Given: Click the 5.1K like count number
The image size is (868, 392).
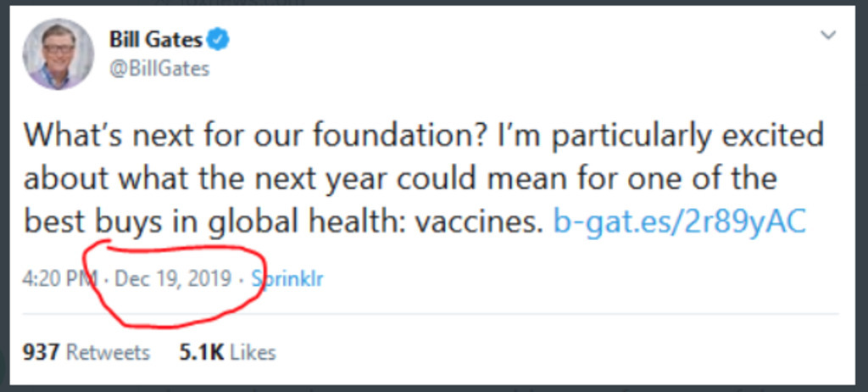Looking at the screenshot, I should pos(201,352).
